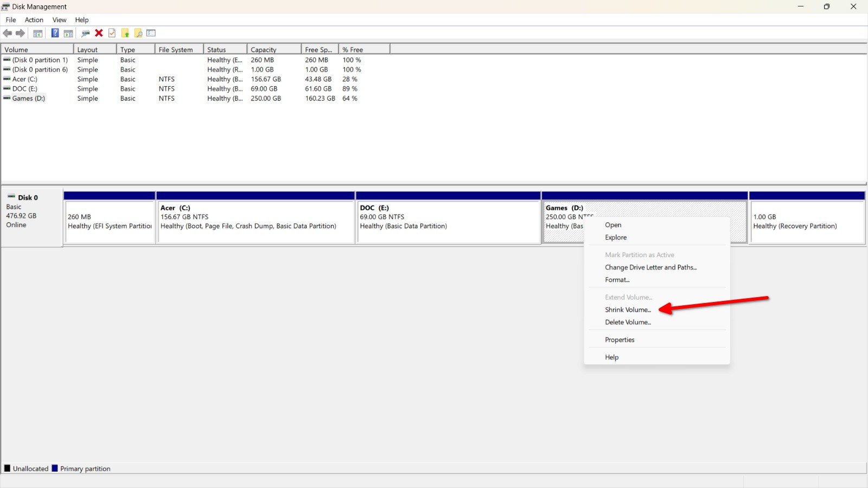Select Acer (C:) row in volume list
Image resolution: width=868 pixels, height=488 pixels.
click(x=25, y=79)
